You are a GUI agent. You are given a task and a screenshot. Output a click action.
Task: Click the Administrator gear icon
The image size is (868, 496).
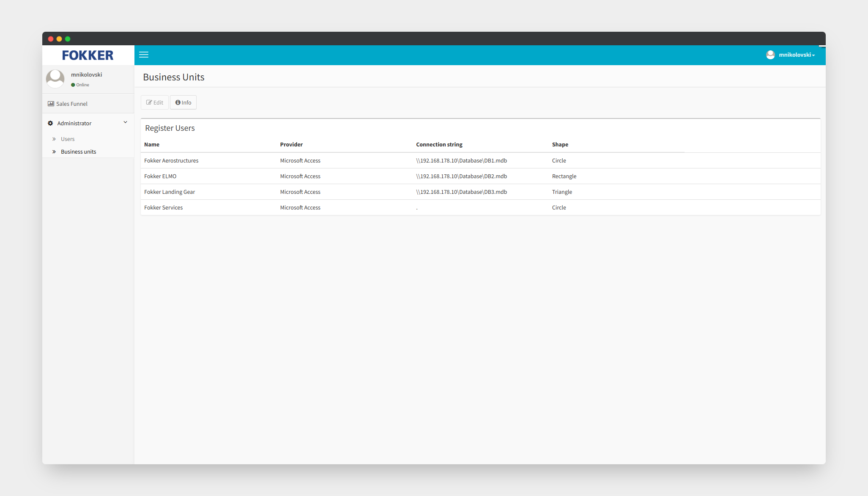[50, 123]
